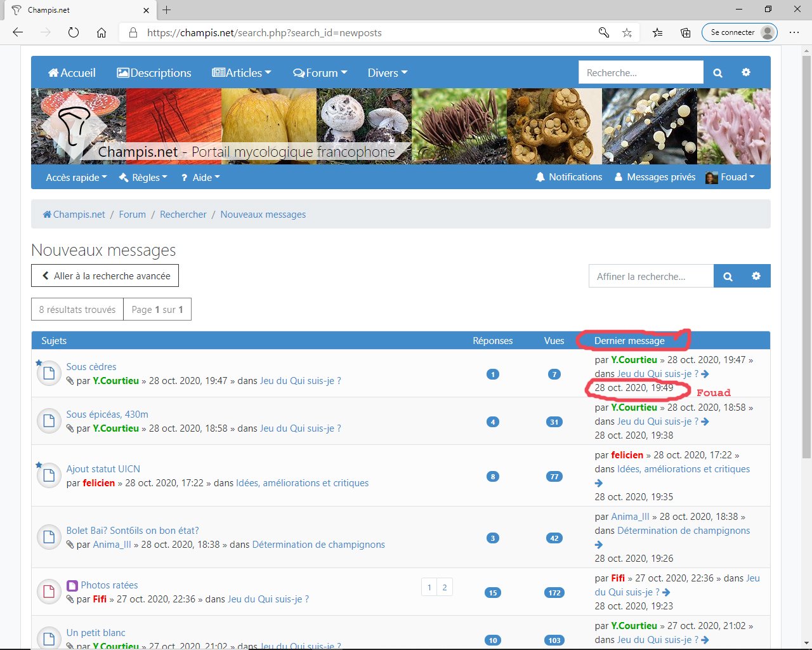This screenshot has width=812, height=650.
Task: Open the Notifications bell
Action: coord(568,177)
